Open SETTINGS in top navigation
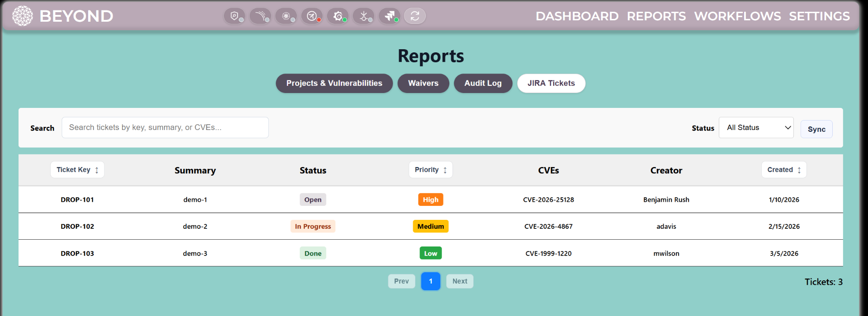This screenshot has width=868, height=316. 819,16
